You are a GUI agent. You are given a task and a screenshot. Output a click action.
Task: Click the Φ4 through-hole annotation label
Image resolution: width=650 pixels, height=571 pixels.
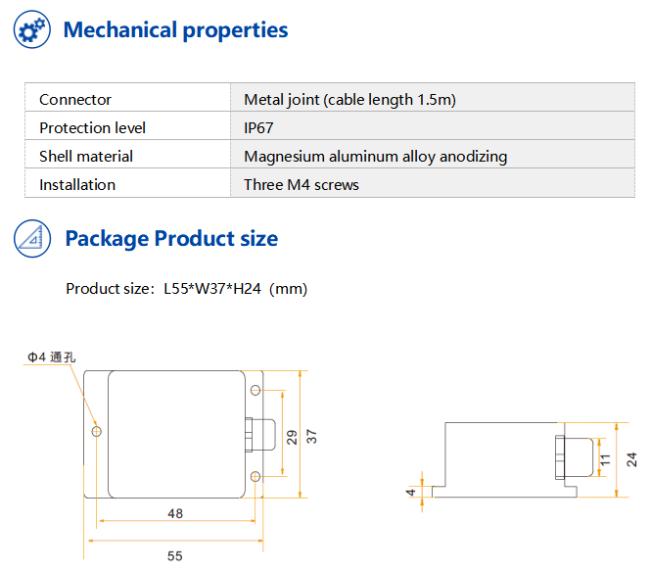51,357
